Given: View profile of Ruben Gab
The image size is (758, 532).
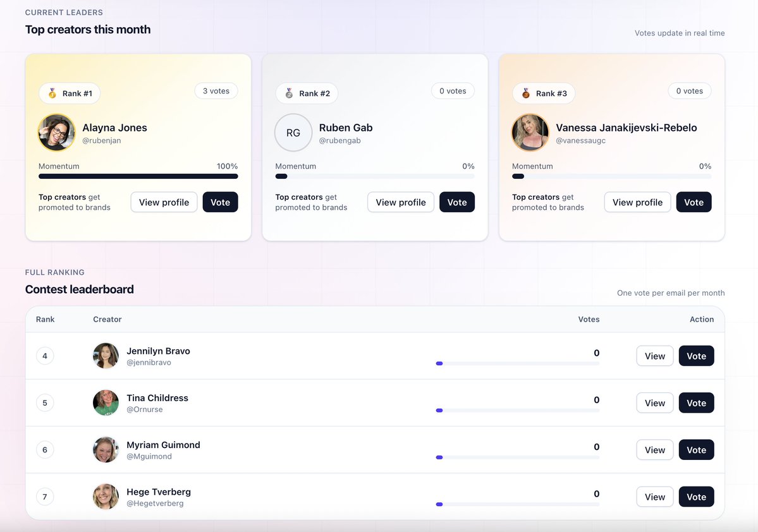Looking at the screenshot, I should click(401, 202).
